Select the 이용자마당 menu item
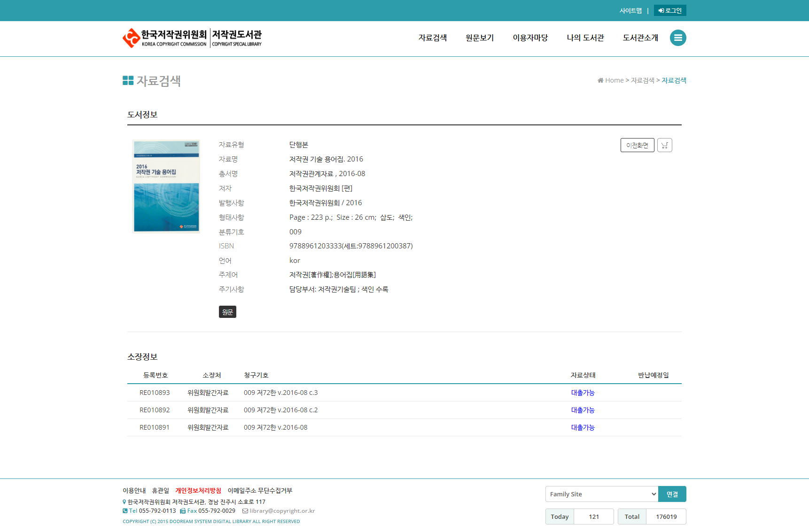The height and width of the screenshot is (532, 809). point(530,38)
